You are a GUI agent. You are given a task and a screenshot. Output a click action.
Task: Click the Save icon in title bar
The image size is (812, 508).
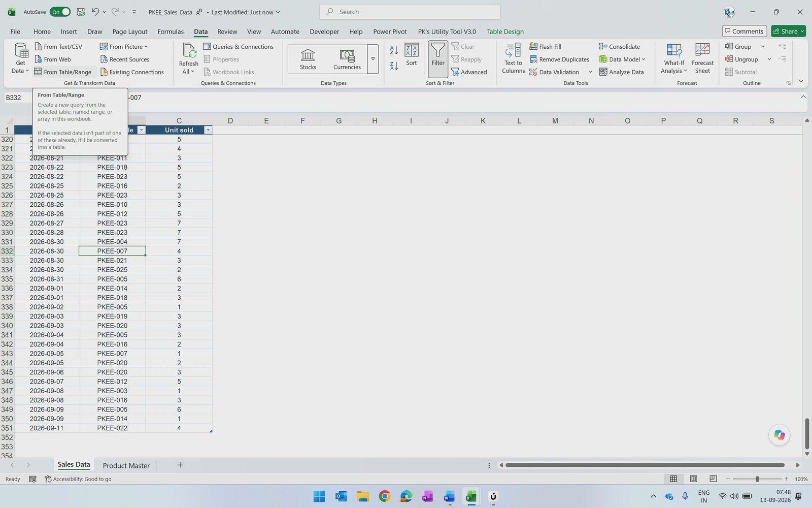pos(81,12)
